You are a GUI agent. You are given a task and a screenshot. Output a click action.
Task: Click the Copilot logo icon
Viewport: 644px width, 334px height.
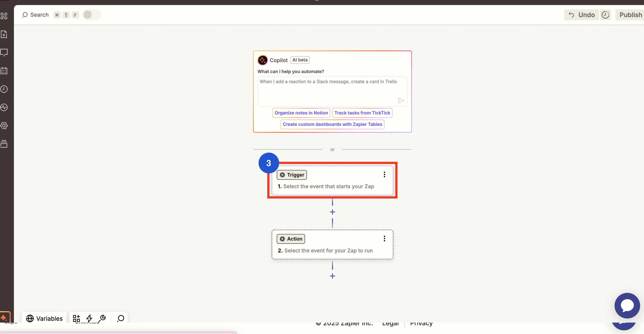coord(262,60)
